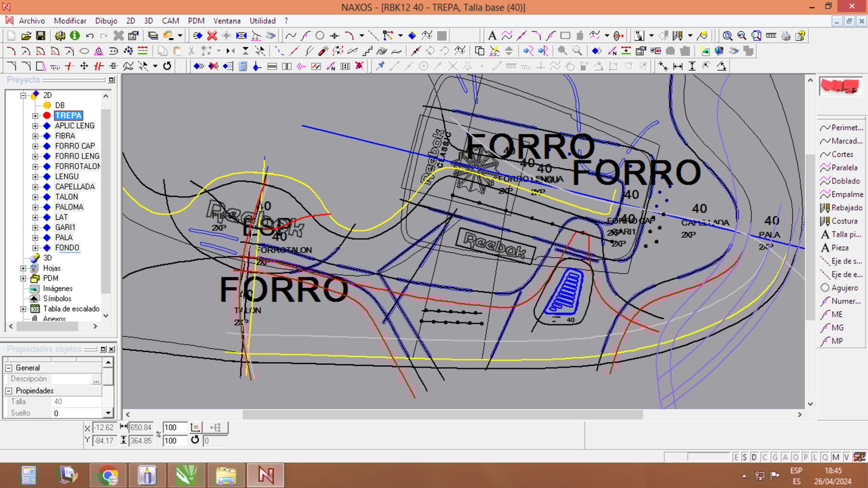Expand the Tabla de escalado node

(x=23, y=309)
